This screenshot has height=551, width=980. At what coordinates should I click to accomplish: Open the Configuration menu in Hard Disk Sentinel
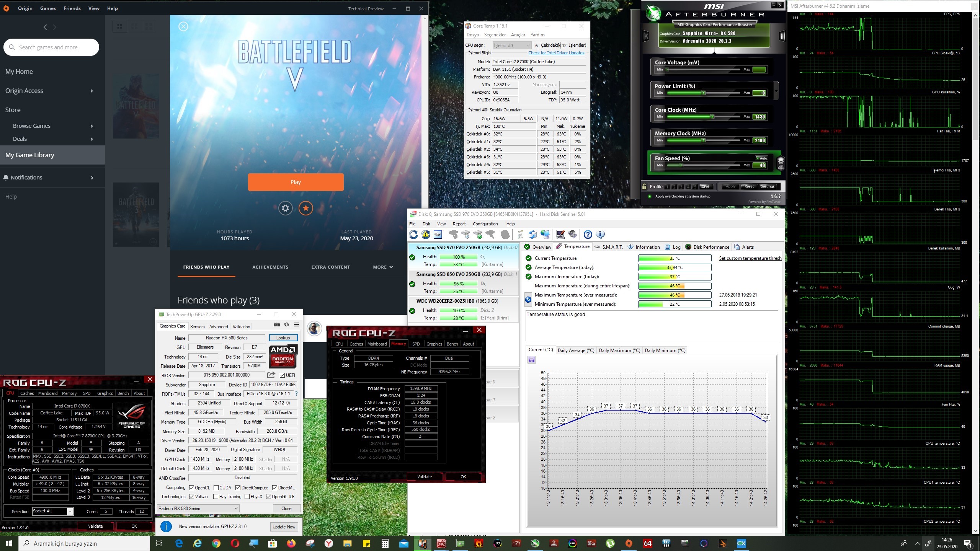coord(485,224)
